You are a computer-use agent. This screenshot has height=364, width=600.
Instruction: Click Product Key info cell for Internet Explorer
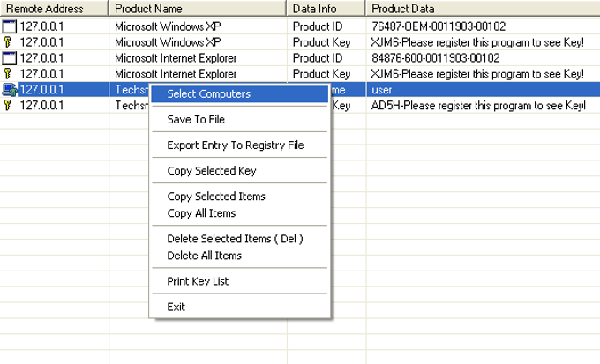pyautogui.click(x=321, y=74)
